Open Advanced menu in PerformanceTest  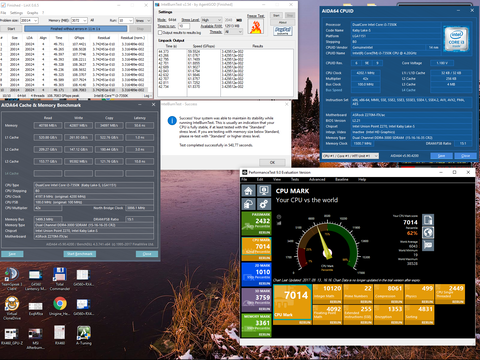tap(317, 179)
